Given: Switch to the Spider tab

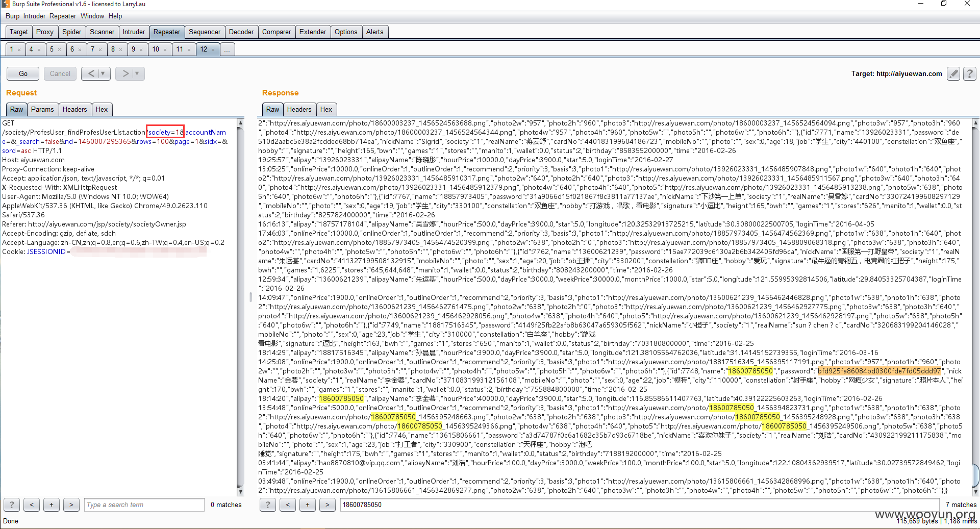Looking at the screenshot, I should click(x=72, y=32).
